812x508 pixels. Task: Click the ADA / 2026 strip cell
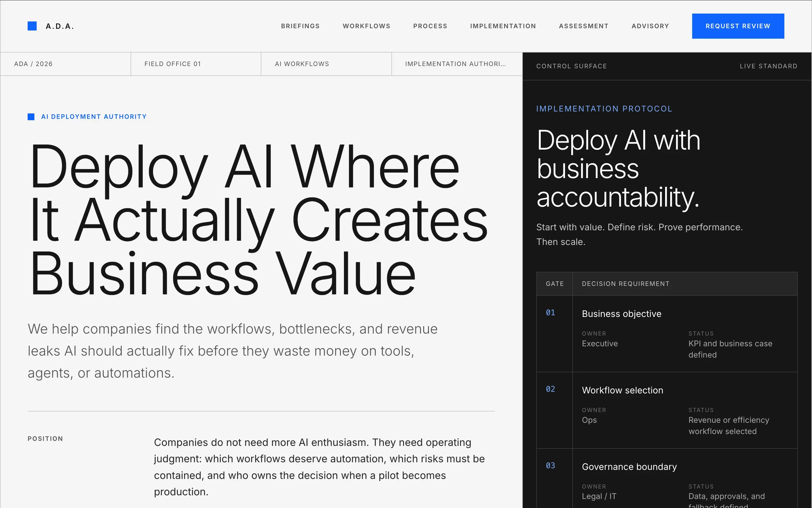tap(66, 64)
